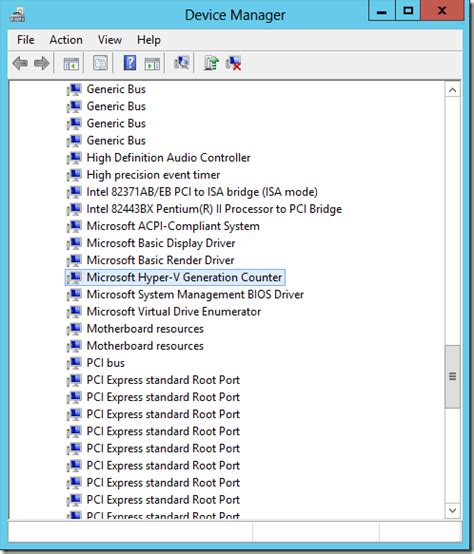Toggle the Show/Hide Console Tree icon
Image resolution: width=474 pixels, height=554 pixels.
pyautogui.click(x=71, y=64)
